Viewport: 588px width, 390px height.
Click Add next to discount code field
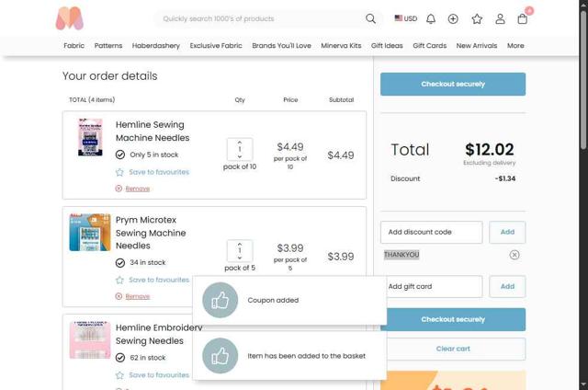point(507,232)
